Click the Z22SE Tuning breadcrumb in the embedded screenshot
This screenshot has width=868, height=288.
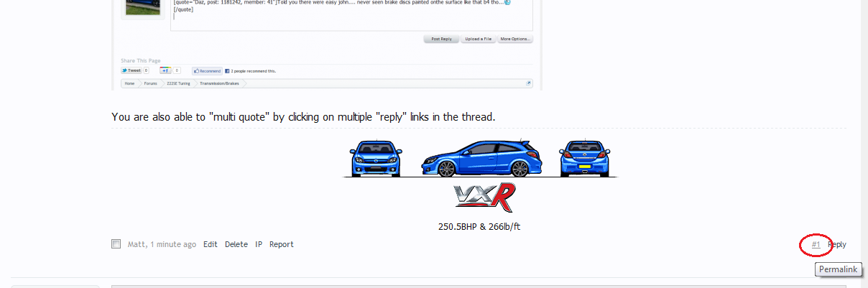pos(177,83)
